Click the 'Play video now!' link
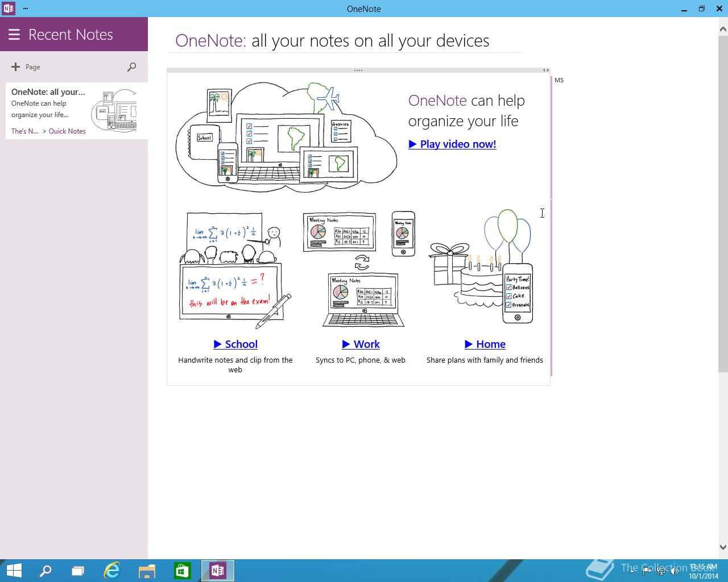Image resolution: width=728 pixels, height=582 pixels. click(452, 144)
